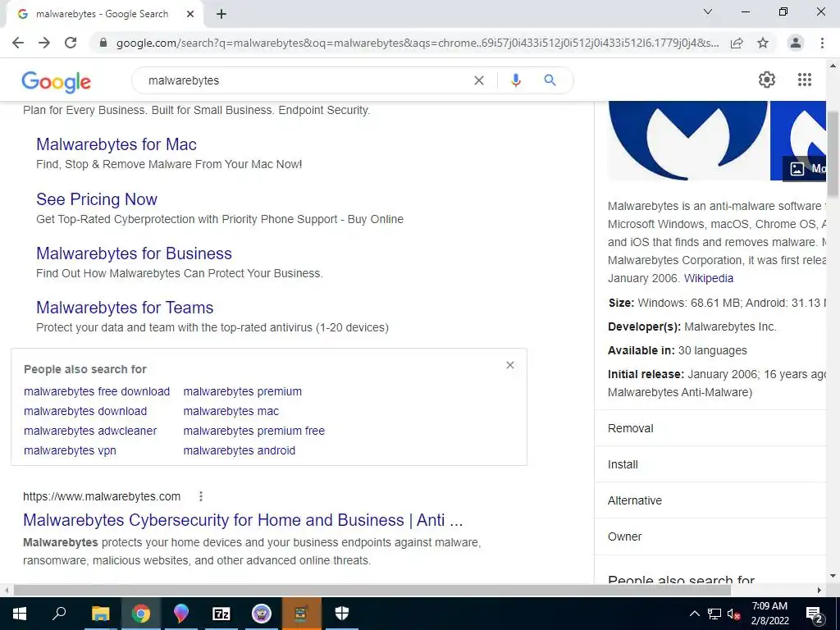840x630 pixels.
Task: Search for malwarebytes adwcleaner
Action: click(90, 431)
